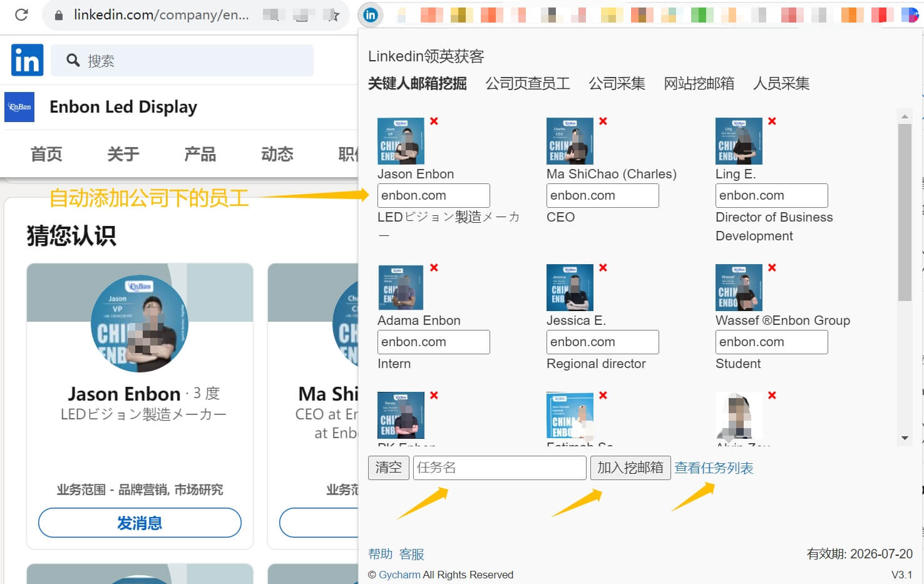Image resolution: width=924 pixels, height=584 pixels.
Task: Open the 客服 link
Action: point(411,554)
